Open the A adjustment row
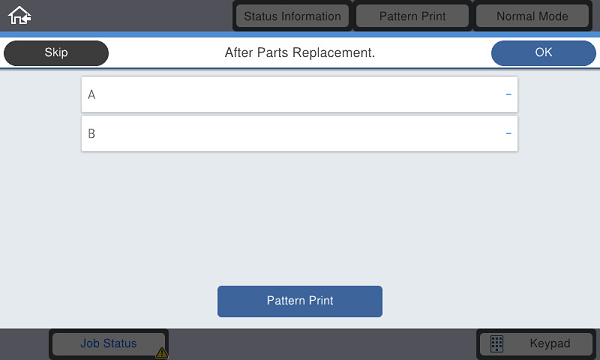 point(300,94)
